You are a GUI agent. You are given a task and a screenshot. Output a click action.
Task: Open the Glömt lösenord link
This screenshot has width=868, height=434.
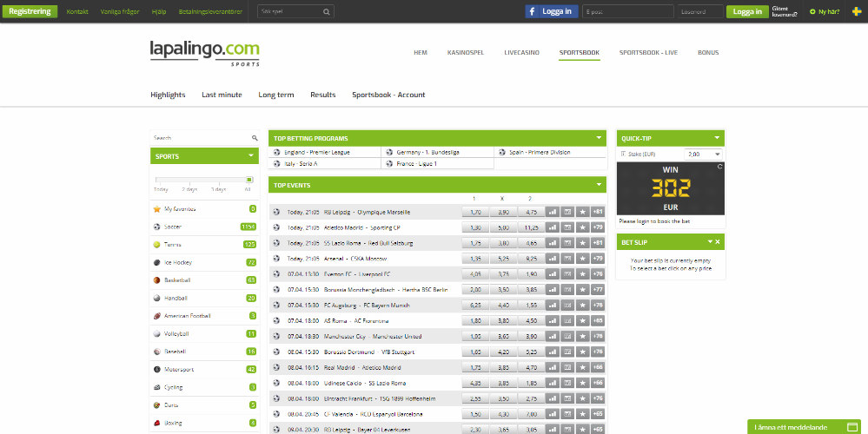click(785, 11)
